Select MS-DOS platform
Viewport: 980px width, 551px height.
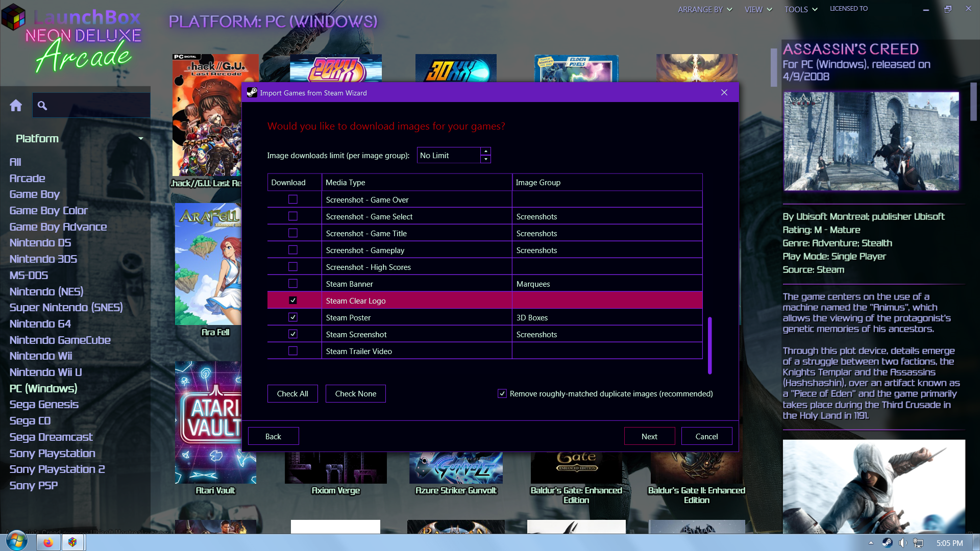29,275
